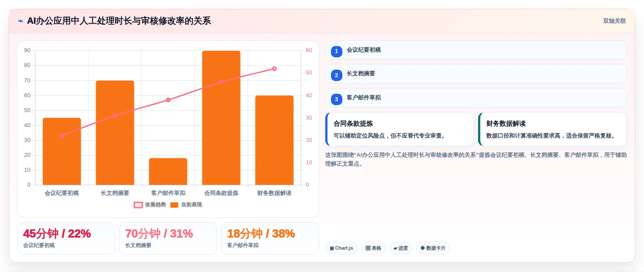Open the 财务数据解读 info card

553,129
